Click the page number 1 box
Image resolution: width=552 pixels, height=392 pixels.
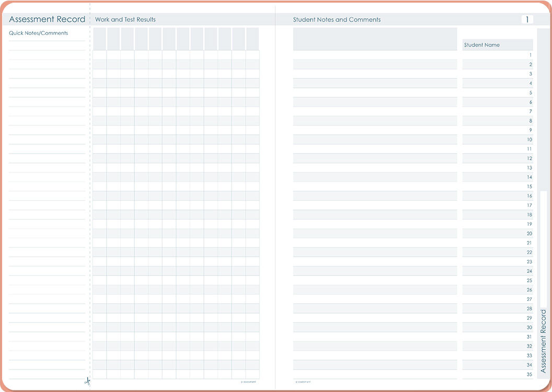tap(527, 19)
